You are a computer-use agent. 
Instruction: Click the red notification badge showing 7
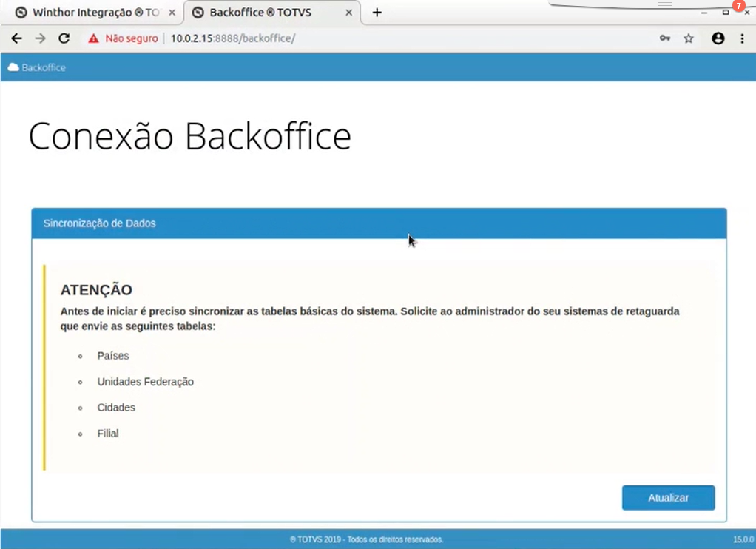click(x=739, y=6)
